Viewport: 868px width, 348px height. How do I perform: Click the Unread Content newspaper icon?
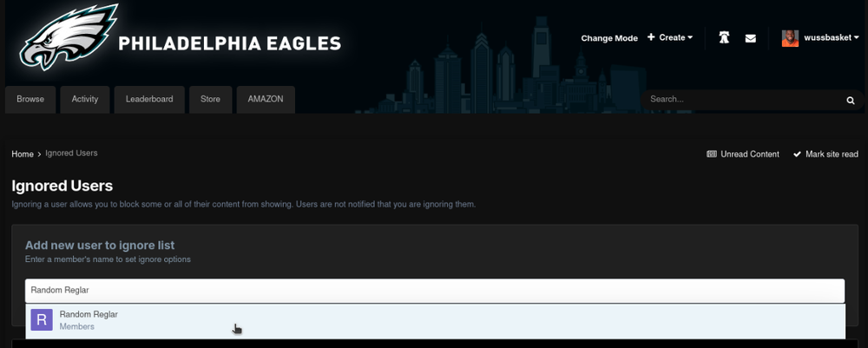713,154
